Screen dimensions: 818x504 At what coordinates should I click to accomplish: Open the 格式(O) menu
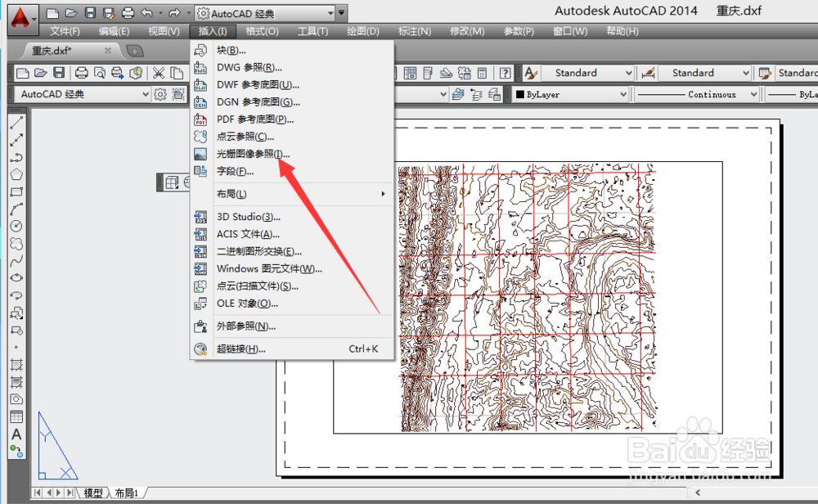click(262, 31)
